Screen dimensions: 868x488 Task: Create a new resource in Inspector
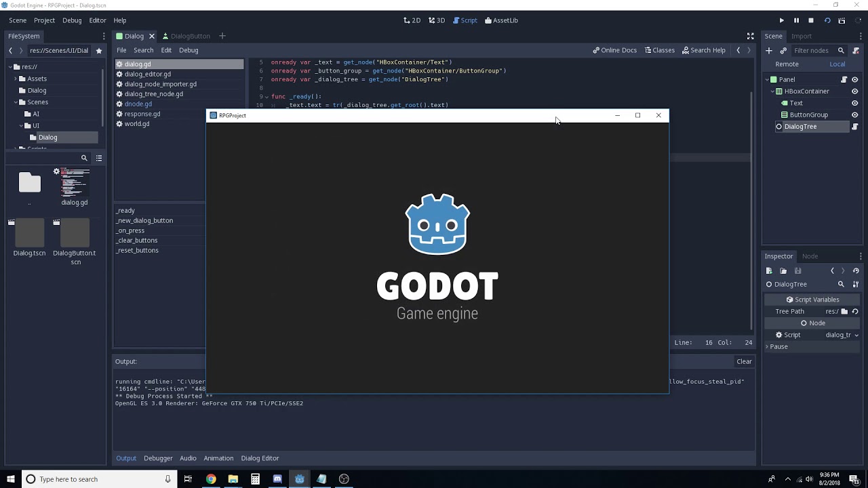click(769, 271)
